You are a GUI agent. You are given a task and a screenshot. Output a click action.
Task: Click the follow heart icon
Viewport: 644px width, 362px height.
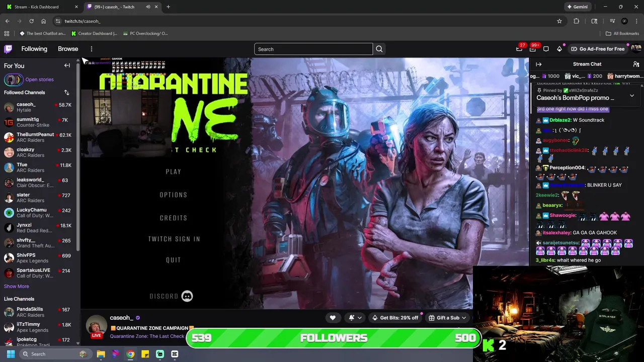pos(333,318)
